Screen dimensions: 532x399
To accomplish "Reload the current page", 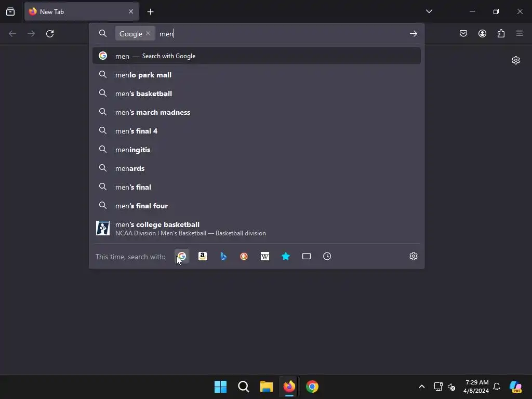I will [50, 34].
